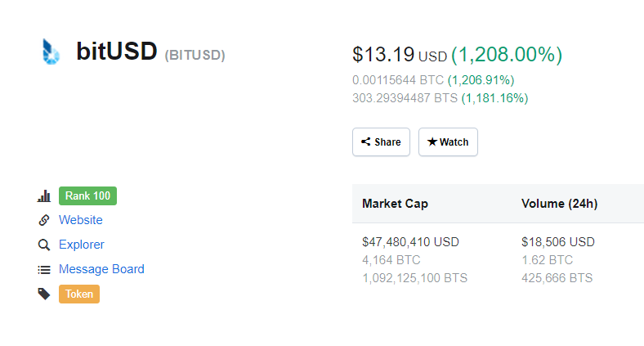Click the magnifier icon beside Explorer

tap(44, 245)
